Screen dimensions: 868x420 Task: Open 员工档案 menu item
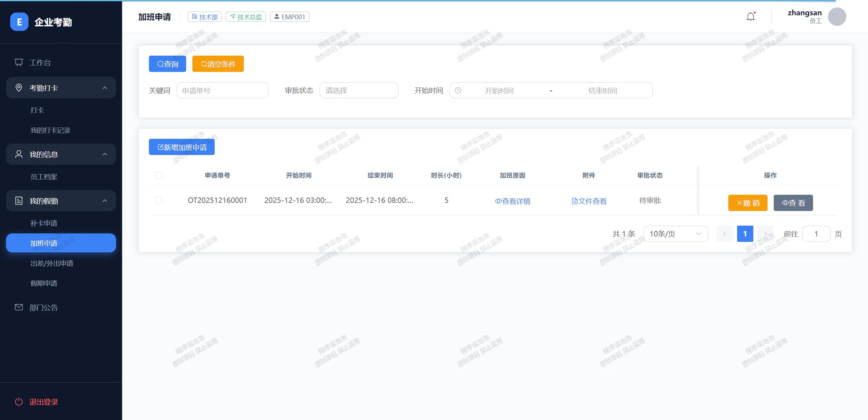pos(61,177)
